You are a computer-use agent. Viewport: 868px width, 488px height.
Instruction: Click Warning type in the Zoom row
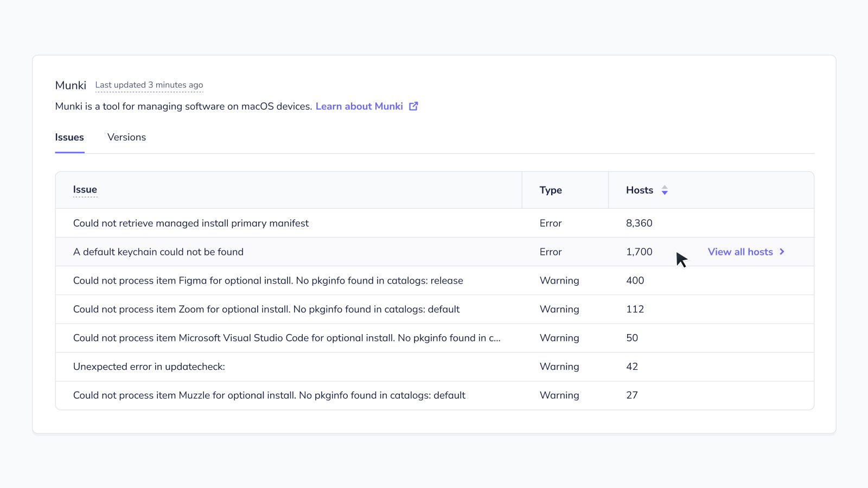click(559, 309)
